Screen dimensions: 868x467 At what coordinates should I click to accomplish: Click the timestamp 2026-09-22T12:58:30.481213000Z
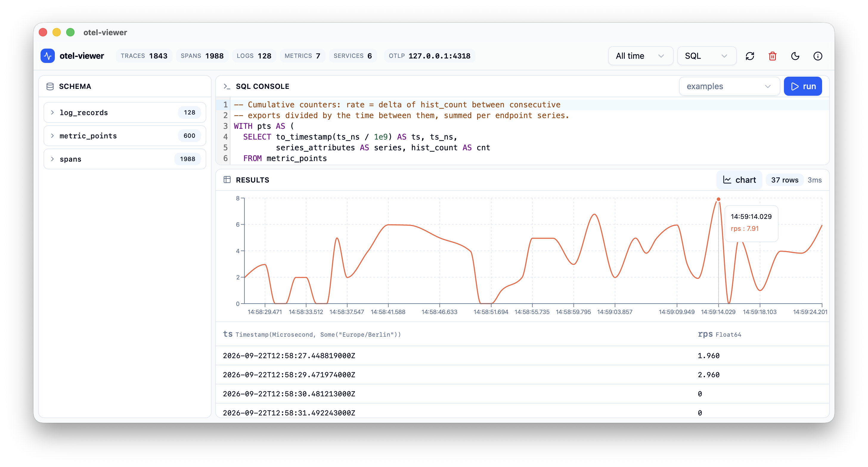click(289, 394)
